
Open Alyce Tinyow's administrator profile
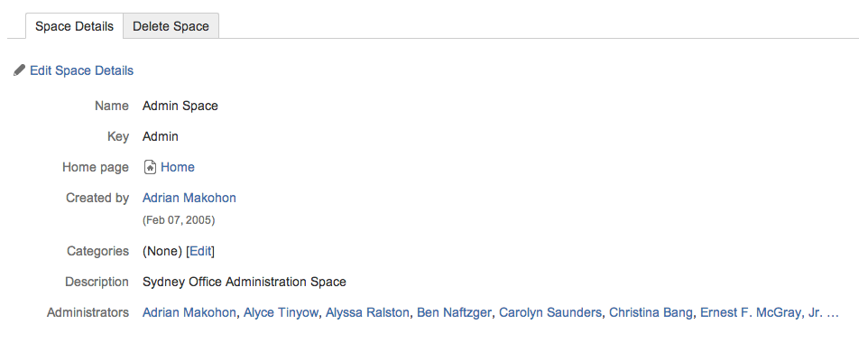pyautogui.click(x=282, y=312)
